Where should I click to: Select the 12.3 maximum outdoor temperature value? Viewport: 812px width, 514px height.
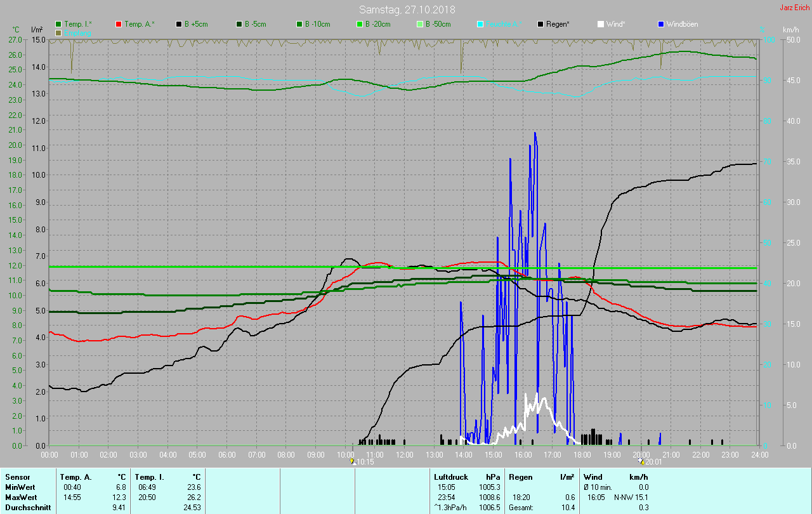click(x=119, y=497)
